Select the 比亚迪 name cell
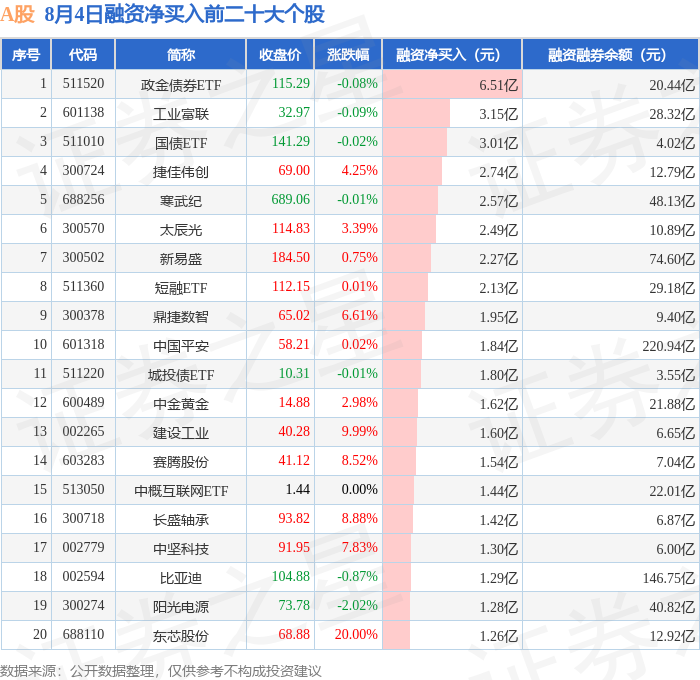This screenshot has height=680, width=700. (x=181, y=578)
